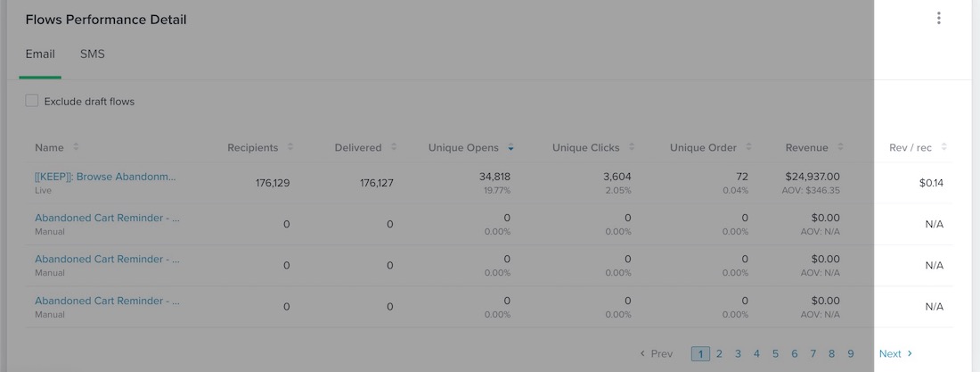Open [KEEP]: Browse Abandonment flow link
Screen dimensions: 980x372
[x=105, y=177]
